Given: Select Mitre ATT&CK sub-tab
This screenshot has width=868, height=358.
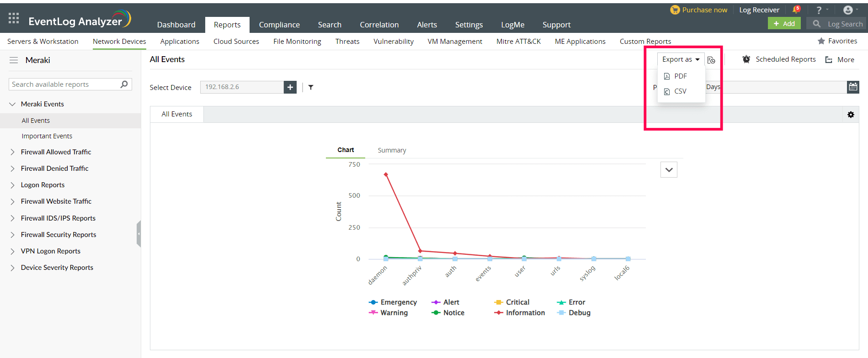Looking at the screenshot, I should 518,41.
